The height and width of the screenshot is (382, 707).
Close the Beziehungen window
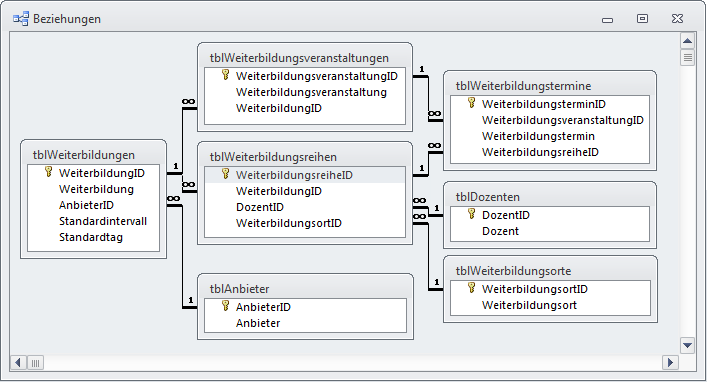(x=677, y=18)
